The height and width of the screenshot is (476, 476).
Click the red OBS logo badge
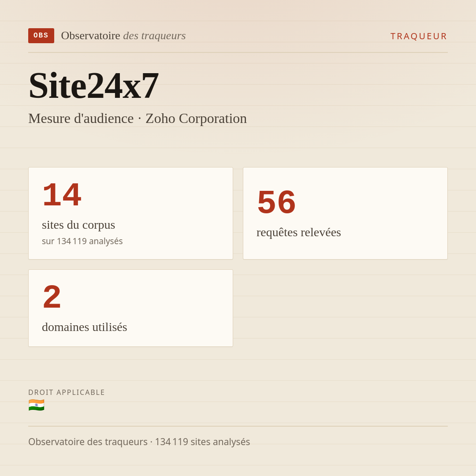[41, 36]
